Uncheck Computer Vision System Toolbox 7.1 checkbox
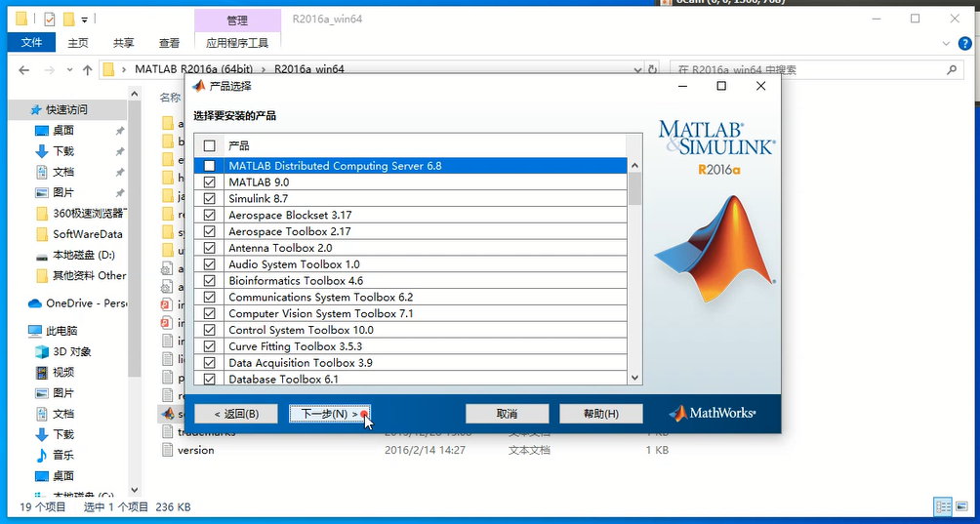980x524 pixels. click(x=210, y=313)
